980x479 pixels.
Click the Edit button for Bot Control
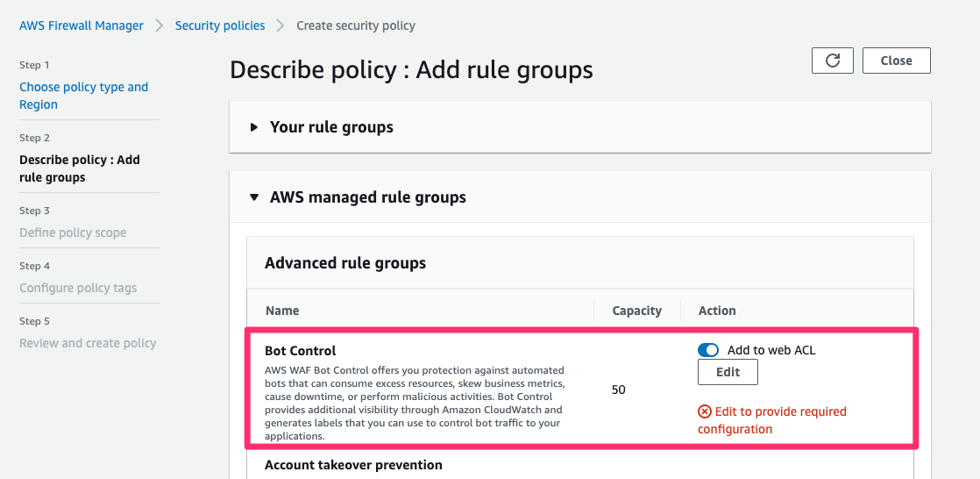pos(728,372)
